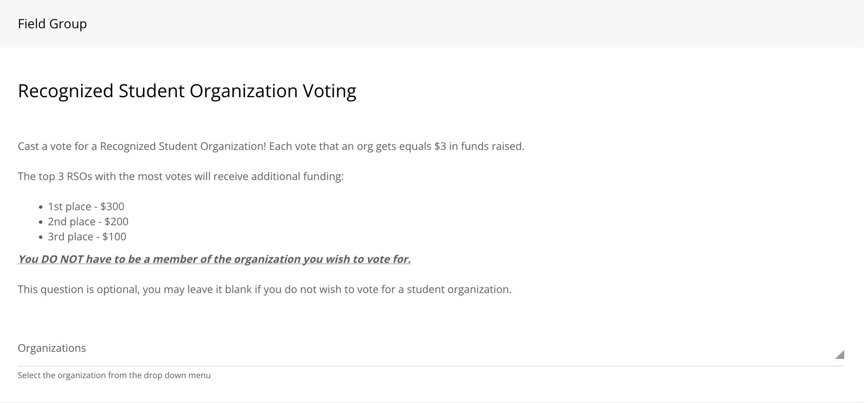This screenshot has height=403, width=868.
Task: Select the 3rd place - $100 bullet item
Action: tap(87, 237)
